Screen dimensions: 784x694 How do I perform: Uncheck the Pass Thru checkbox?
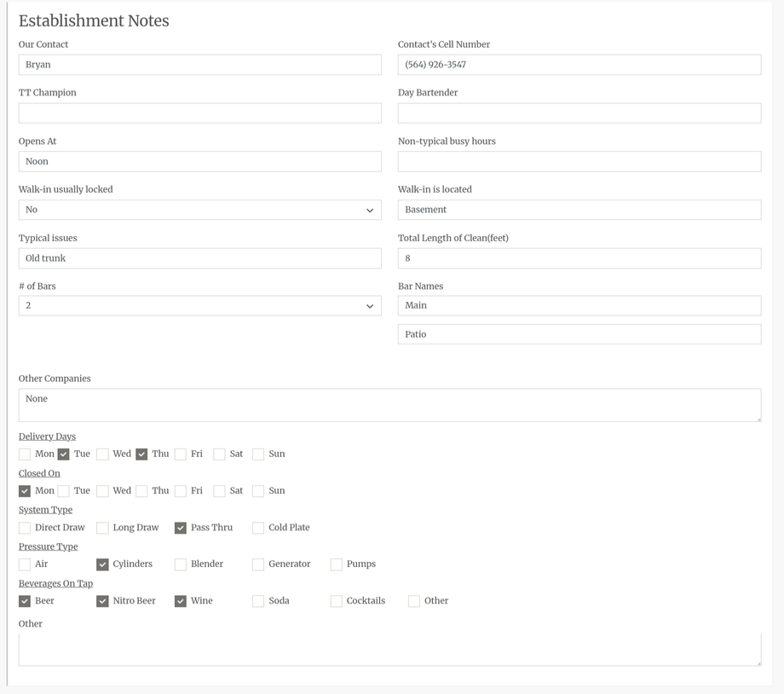pyautogui.click(x=181, y=528)
